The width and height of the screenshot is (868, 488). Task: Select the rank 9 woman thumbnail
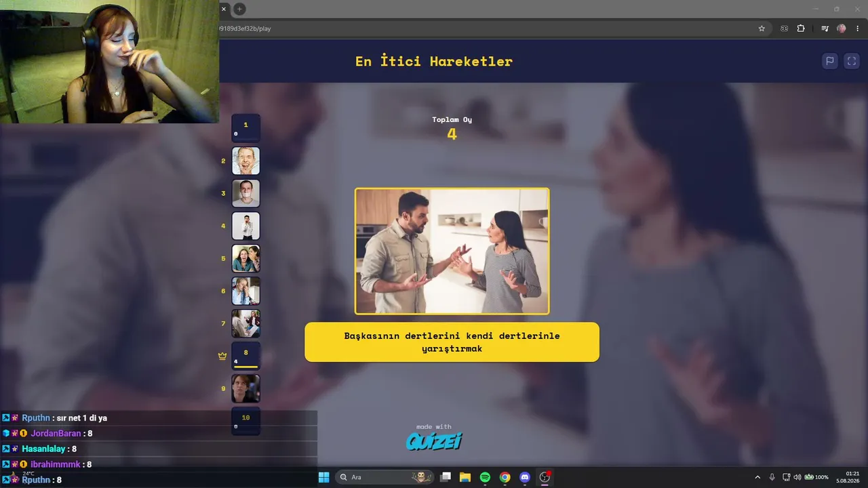tap(245, 388)
